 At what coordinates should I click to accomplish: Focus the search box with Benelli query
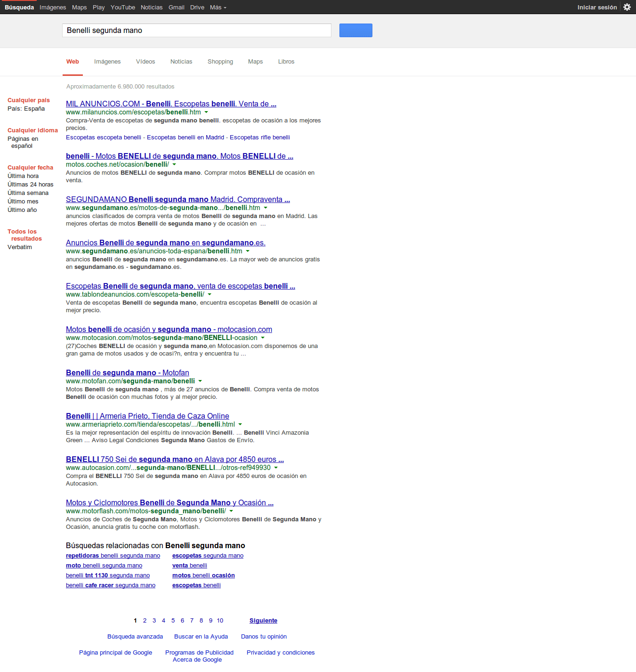point(197,30)
